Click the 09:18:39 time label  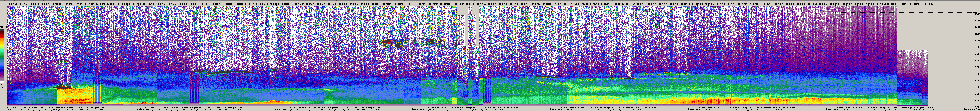[238, 4]
